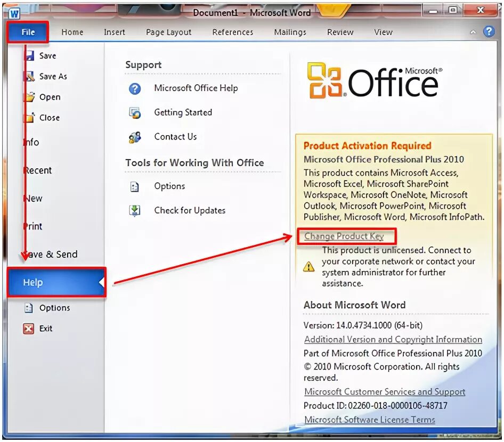504x442 pixels.
Task: Click the Options icon under Tools section
Action: [x=135, y=186]
